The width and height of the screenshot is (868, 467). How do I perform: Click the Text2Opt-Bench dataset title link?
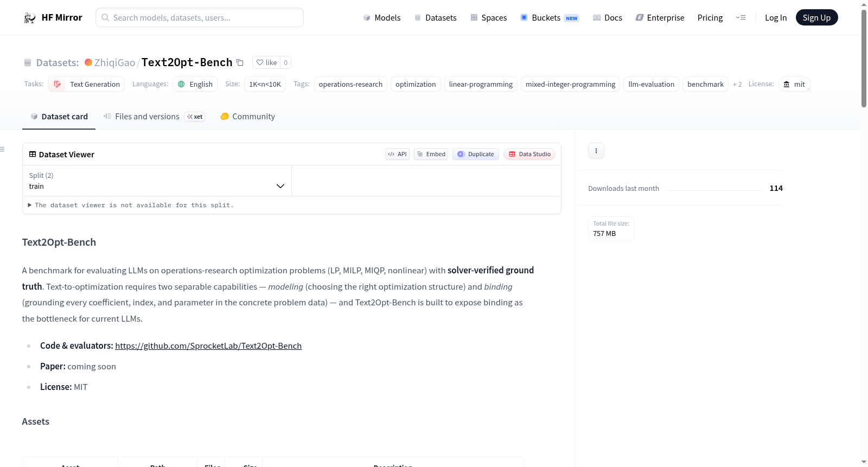click(x=187, y=62)
